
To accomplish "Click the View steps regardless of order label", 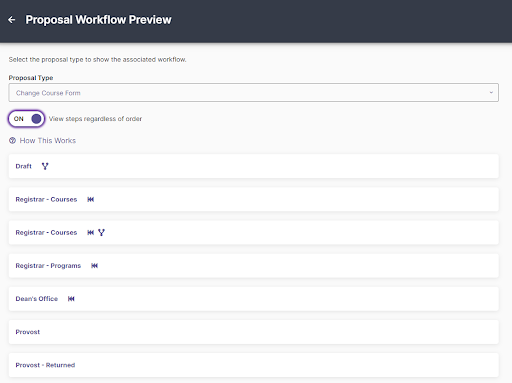I will (x=95, y=119).
